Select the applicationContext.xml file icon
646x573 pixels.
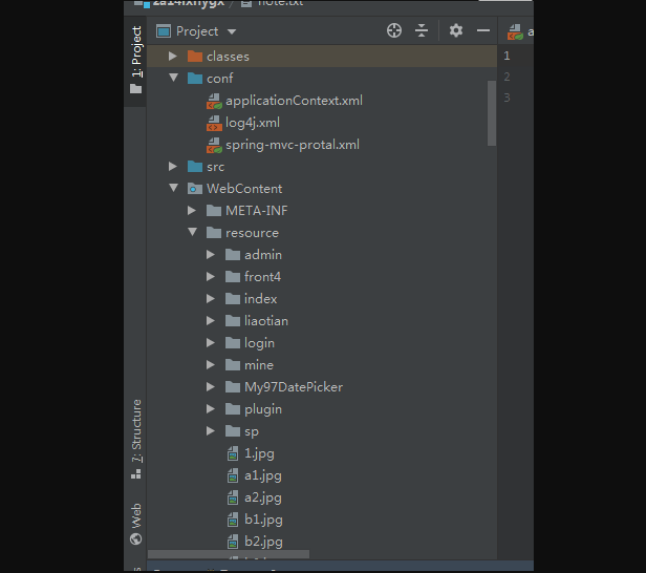pyautogui.click(x=214, y=101)
